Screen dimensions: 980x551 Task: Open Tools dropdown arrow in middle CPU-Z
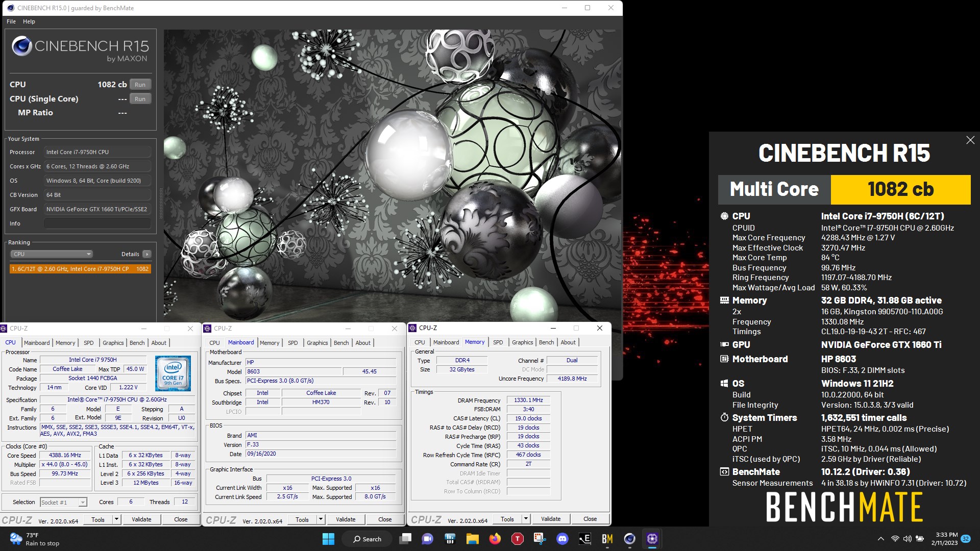[321, 520]
